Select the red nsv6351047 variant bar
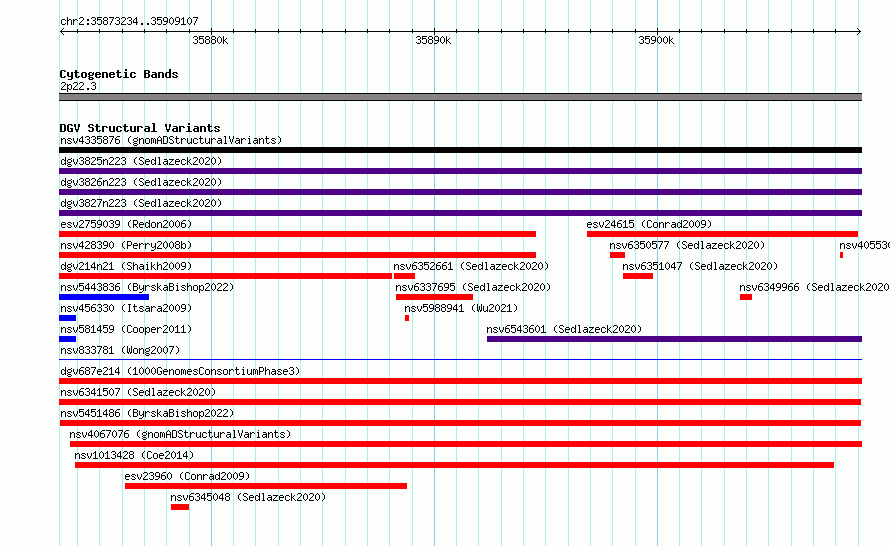This screenshot has height=546, width=890. pos(637,276)
